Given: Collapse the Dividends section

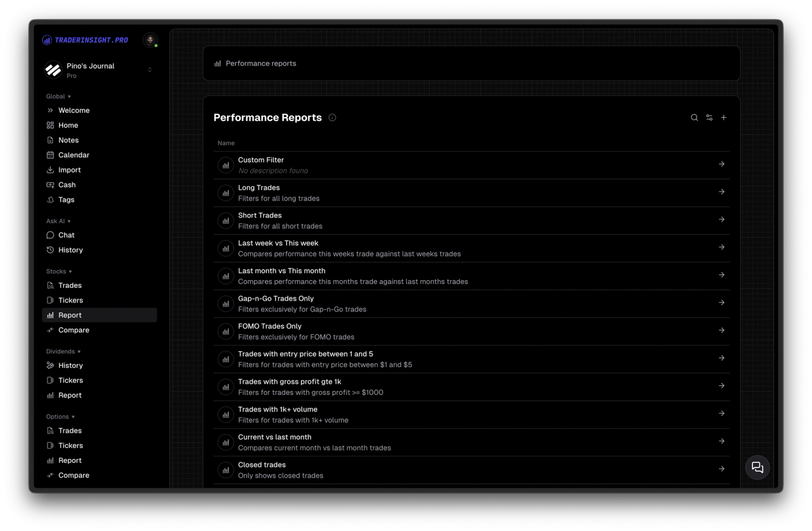Looking at the screenshot, I should 63,351.
